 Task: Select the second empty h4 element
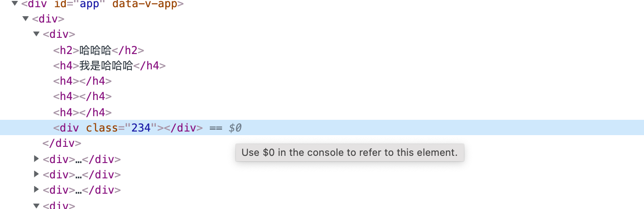click(x=82, y=96)
